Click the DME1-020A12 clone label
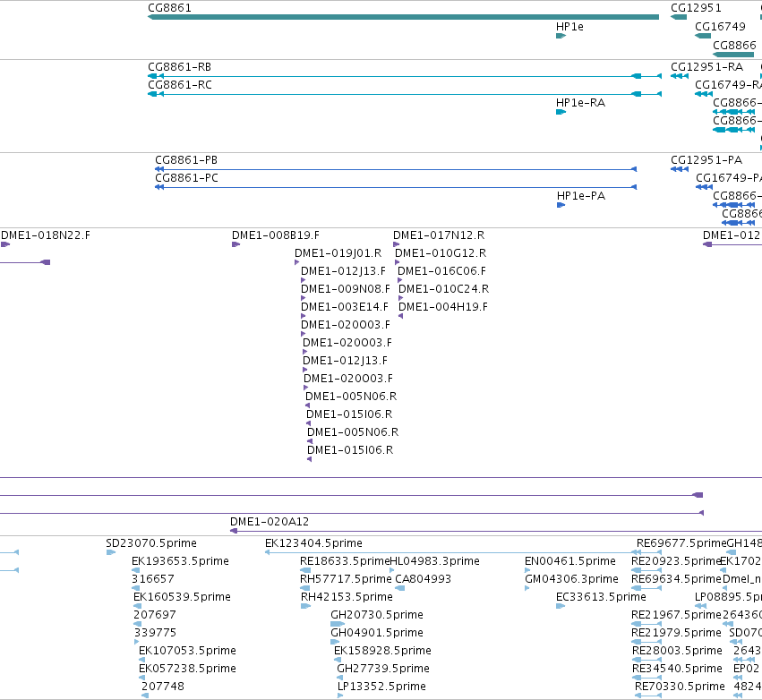 tap(270, 521)
